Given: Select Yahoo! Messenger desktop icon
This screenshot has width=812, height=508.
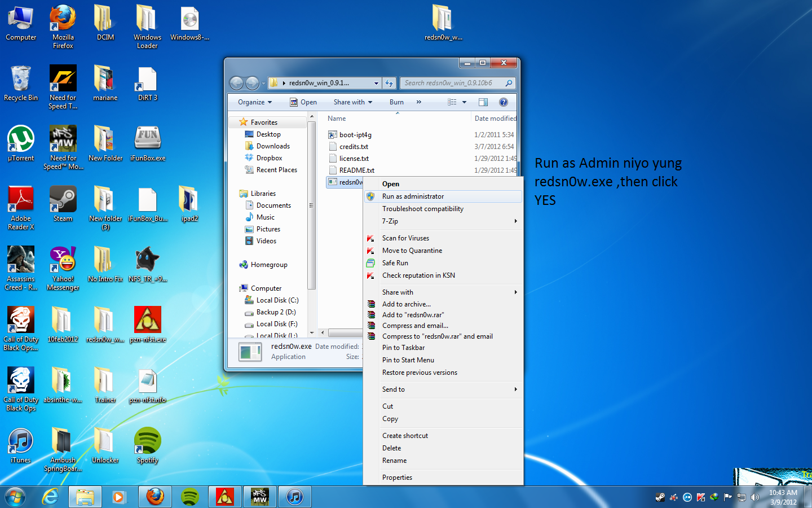Looking at the screenshot, I should (x=63, y=268).
